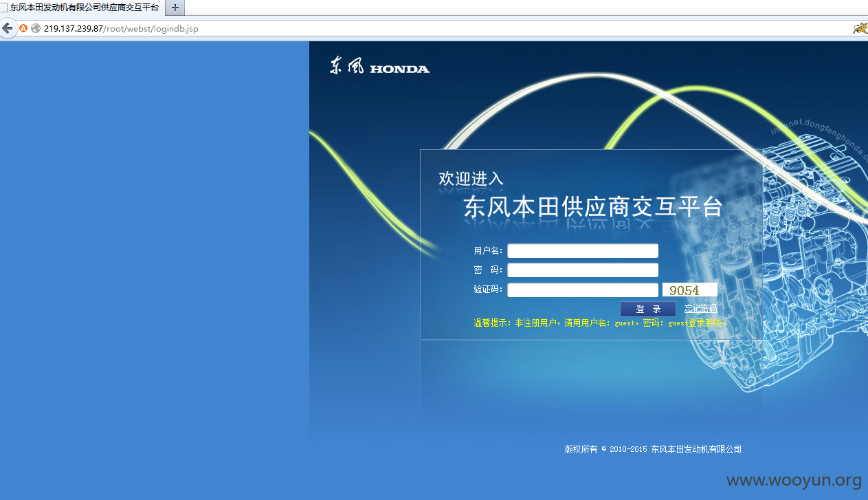
Task: Click the 欢迎进入 welcome text
Action: [x=471, y=178]
